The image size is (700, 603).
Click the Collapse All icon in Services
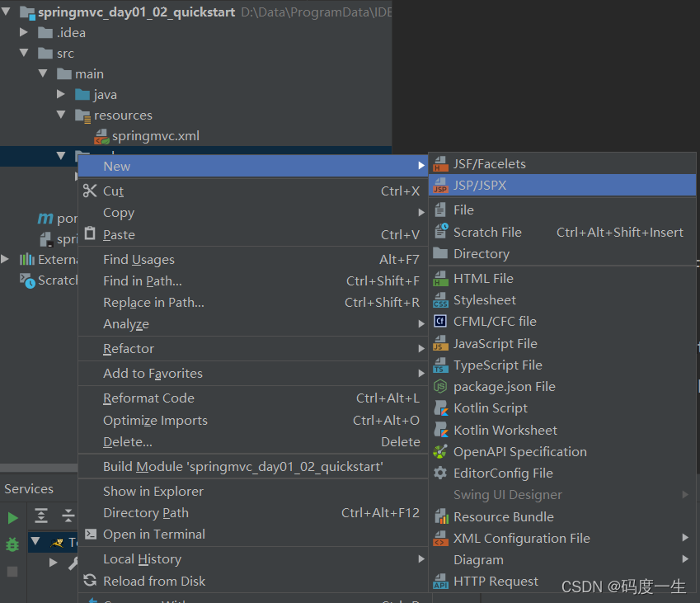(68, 516)
